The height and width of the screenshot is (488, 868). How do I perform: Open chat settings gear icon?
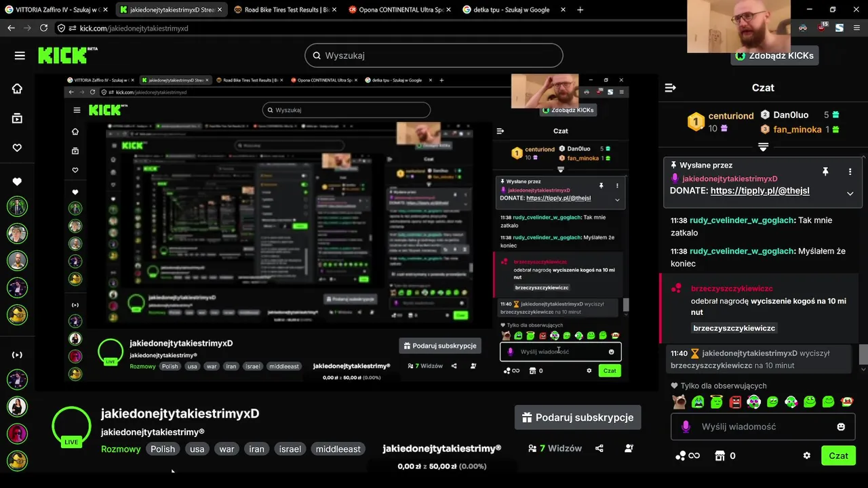click(806, 456)
